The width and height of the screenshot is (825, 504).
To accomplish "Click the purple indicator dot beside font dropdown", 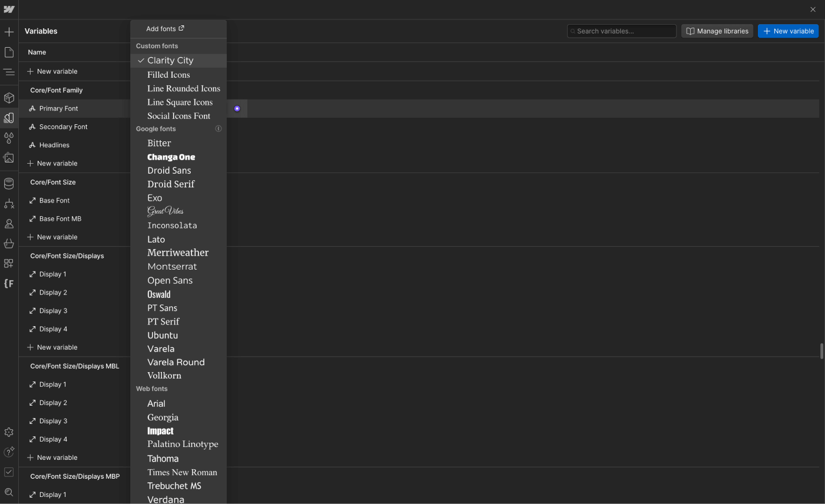I will (x=237, y=109).
